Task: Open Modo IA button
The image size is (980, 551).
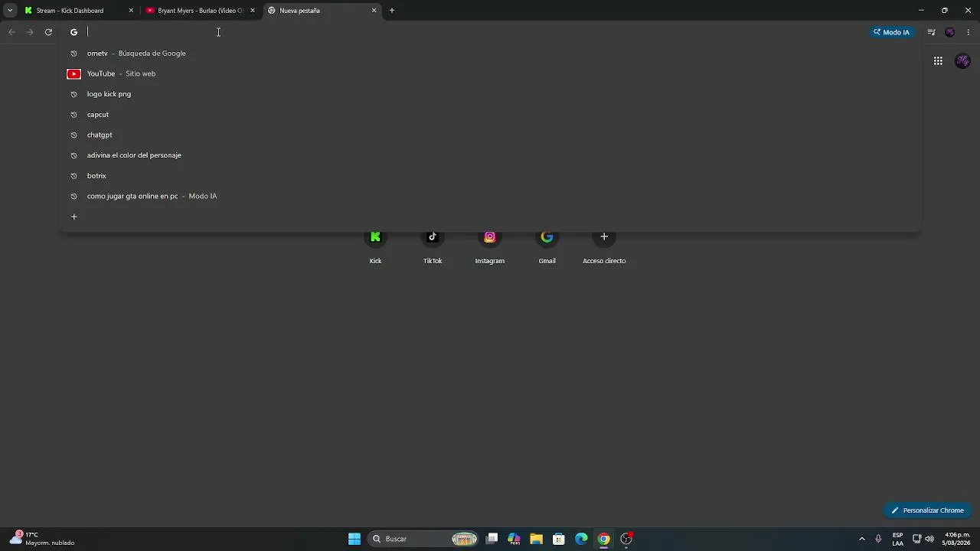Action: tap(892, 32)
